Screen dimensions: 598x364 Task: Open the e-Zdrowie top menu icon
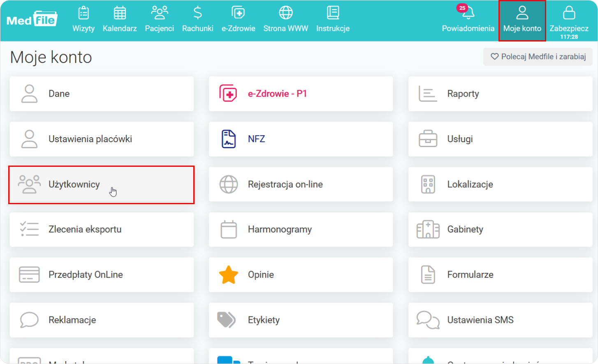coord(238,13)
